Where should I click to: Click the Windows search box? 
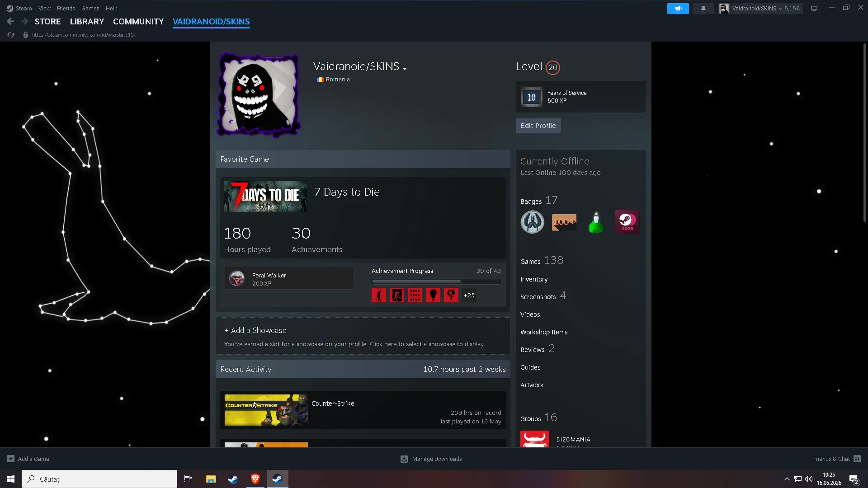coord(99,479)
